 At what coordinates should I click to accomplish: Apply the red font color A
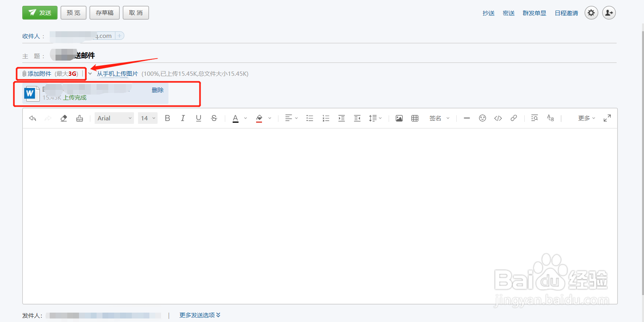tap(235, 118)
